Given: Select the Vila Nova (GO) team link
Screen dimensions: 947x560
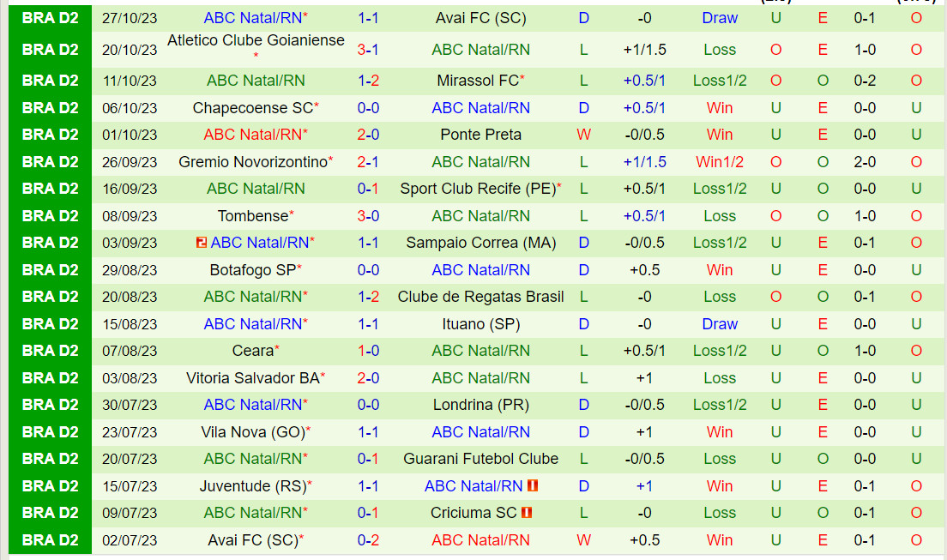Looking at the screenshot, I should 253,432.
